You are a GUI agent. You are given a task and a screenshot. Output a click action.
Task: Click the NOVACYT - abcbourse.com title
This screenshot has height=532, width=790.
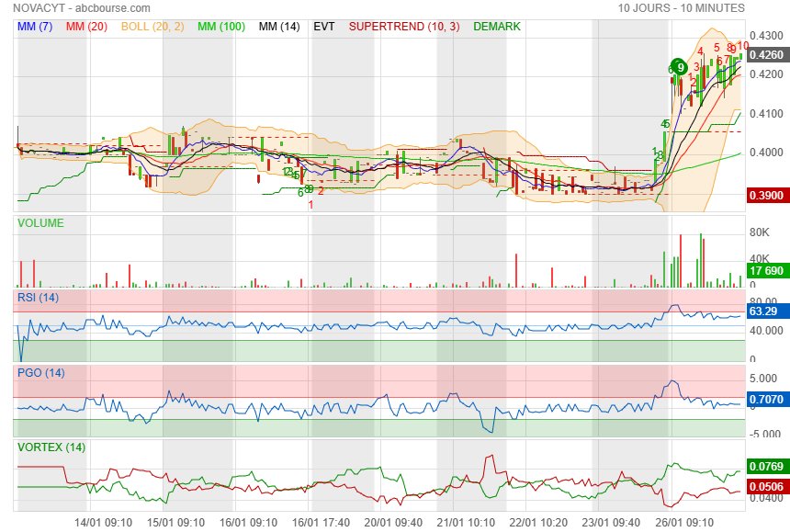[82, 7]
